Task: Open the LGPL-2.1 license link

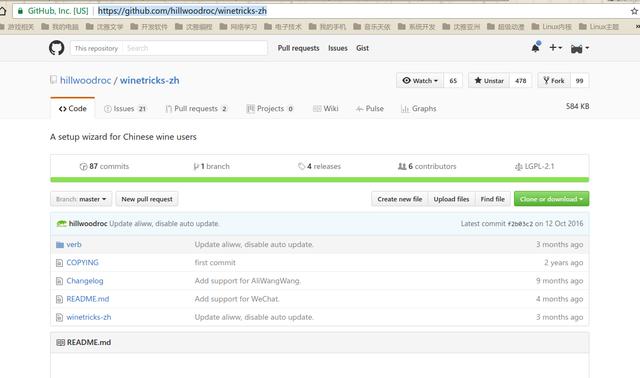Action: pos(535,166)
